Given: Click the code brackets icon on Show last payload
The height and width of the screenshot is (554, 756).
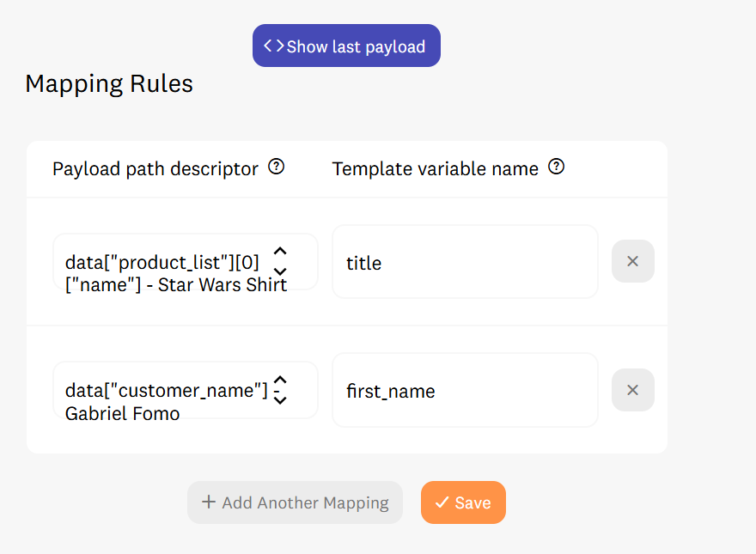Looking at the screenshot, I should click(x=273, y=46).
